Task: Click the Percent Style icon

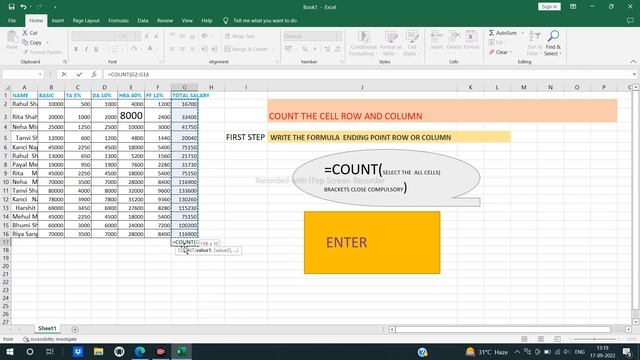Action: (304, 49)
